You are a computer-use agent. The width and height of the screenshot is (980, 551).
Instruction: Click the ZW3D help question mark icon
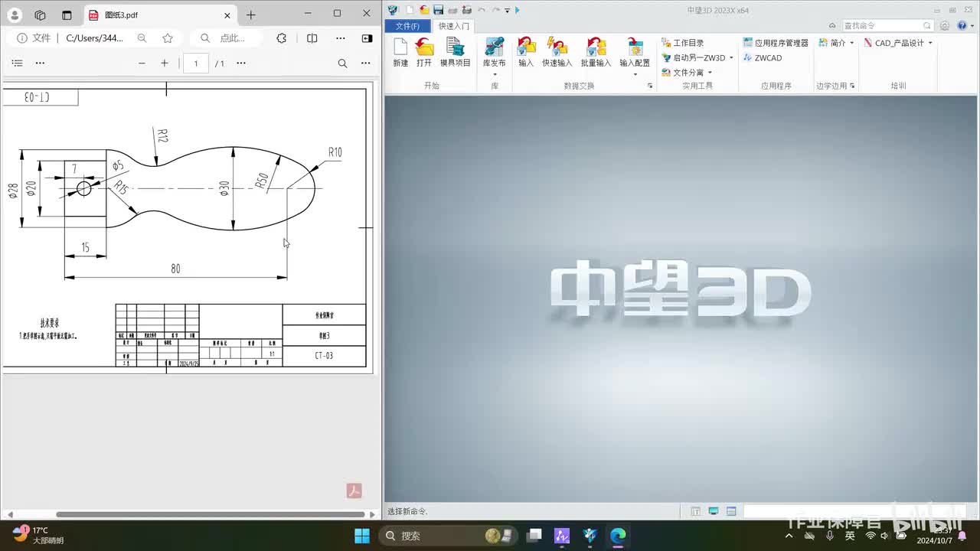962,25
